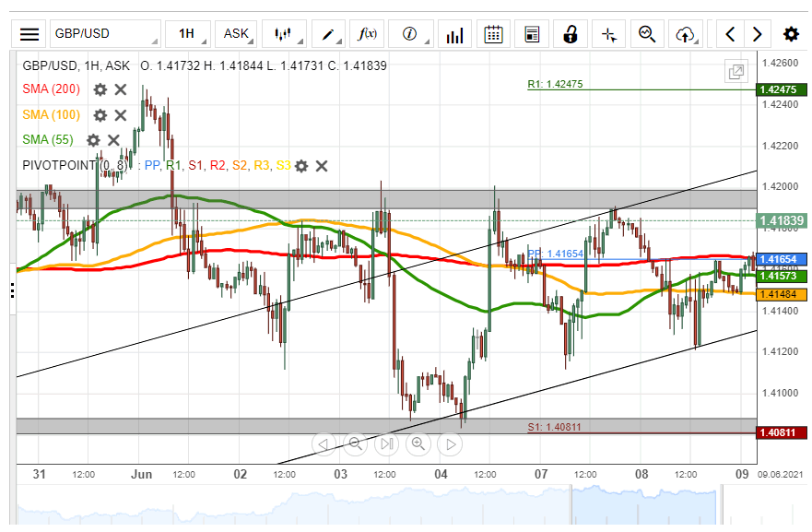Open SMA (55) settings gear
812x532 pixels.
(93, 140)
